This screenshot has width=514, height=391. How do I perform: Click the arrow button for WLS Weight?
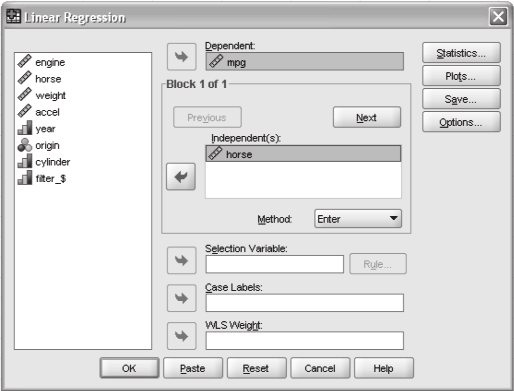point(182,336)
